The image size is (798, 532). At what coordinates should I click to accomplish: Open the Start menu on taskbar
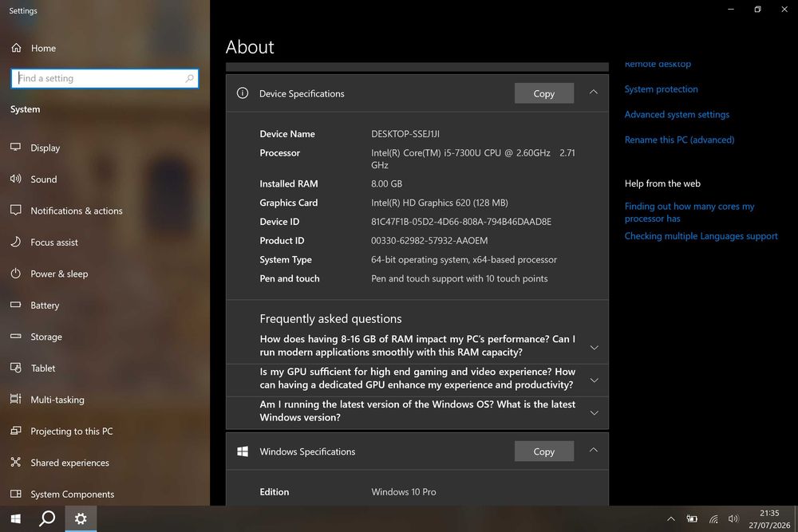(x=16, y=518)
